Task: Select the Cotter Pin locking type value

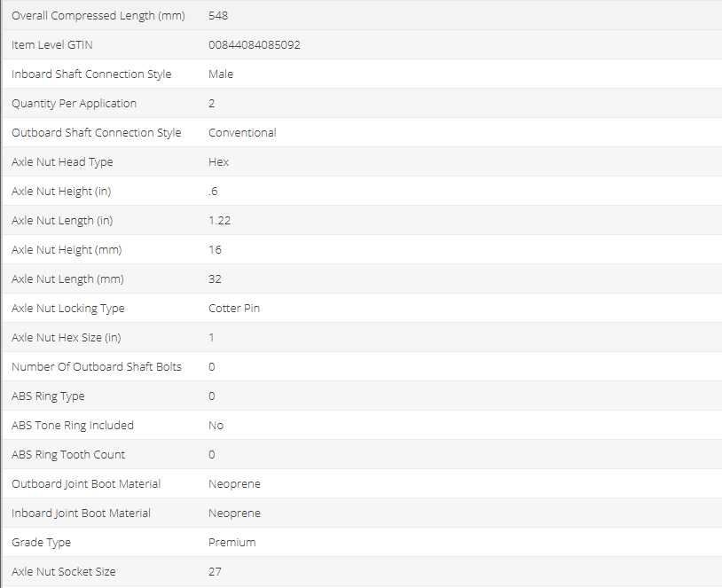Action: (x=234, y=309)
